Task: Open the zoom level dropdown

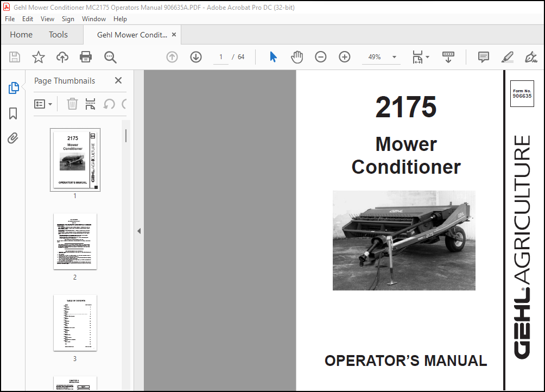Action: [x=394, y=57]
